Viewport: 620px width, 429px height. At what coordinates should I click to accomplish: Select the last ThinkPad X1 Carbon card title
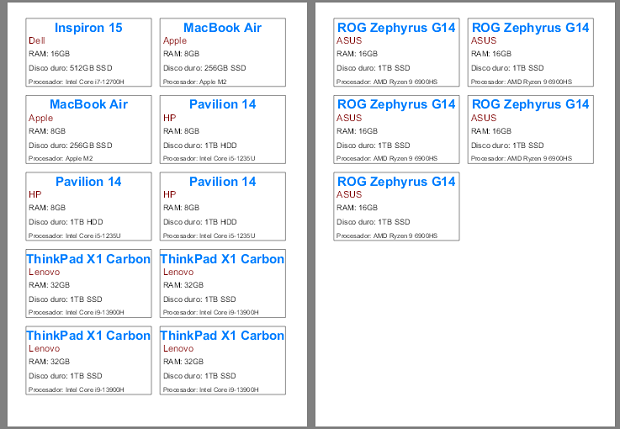[x=223, y=336]
